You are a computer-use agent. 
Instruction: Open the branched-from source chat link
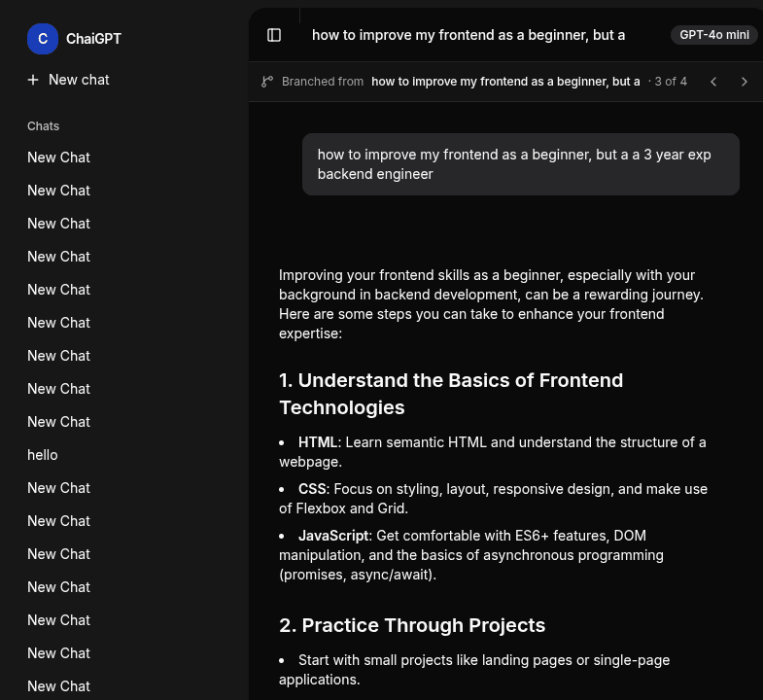pos(505,82)
